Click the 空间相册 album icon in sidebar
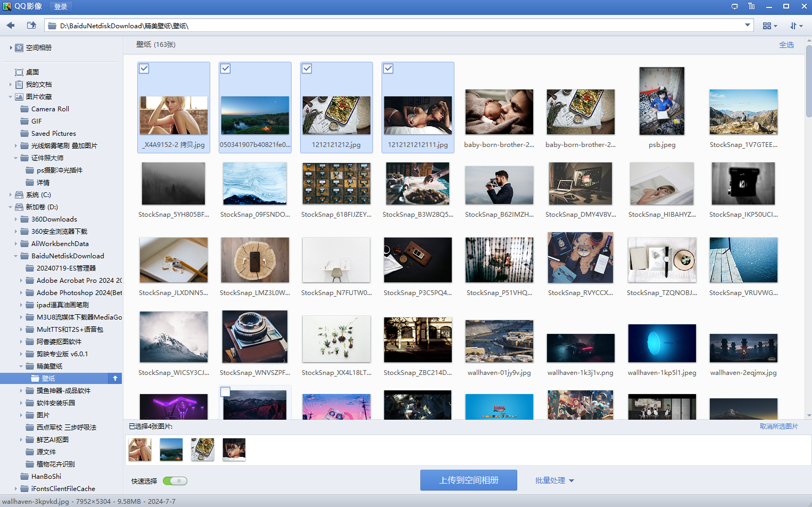The image size is (812, 507). (19, 47)
